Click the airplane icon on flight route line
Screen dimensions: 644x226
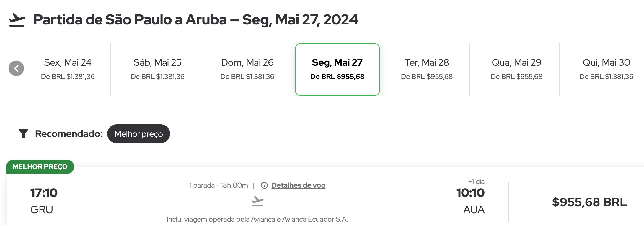pyautogui.click(x=257, y=201)
